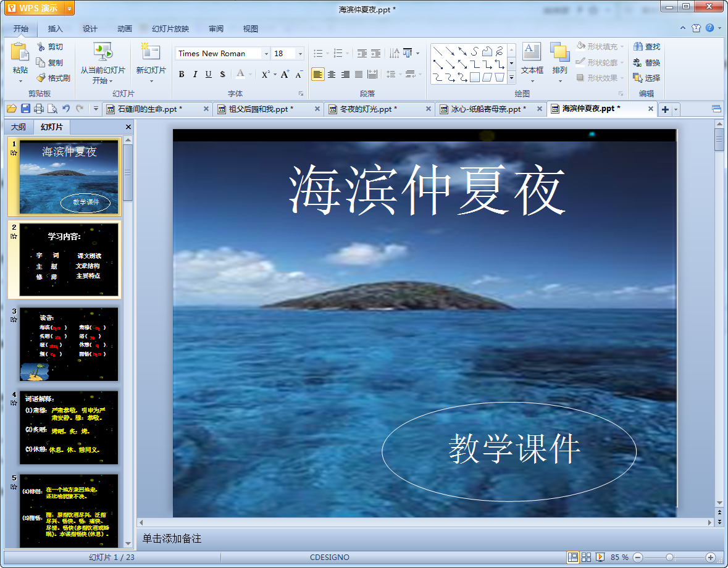Decrease font size A icon
728x568 pixels.
coord(299,74)
